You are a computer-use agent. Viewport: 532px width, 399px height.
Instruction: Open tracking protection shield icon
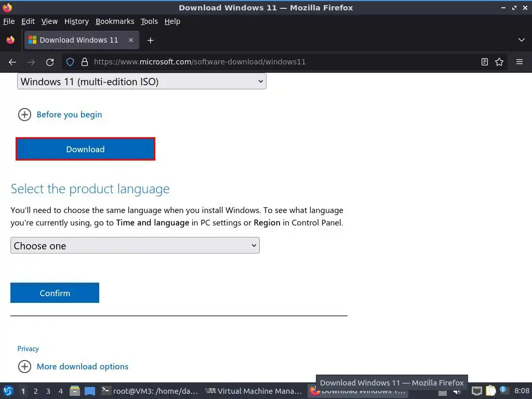tap(70, 62)
